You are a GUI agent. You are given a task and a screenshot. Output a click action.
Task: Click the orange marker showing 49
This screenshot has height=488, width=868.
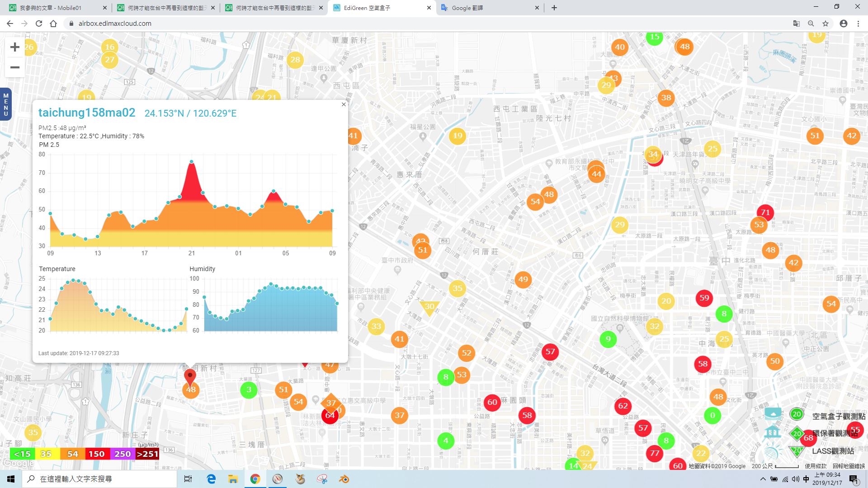coord(523,279)
